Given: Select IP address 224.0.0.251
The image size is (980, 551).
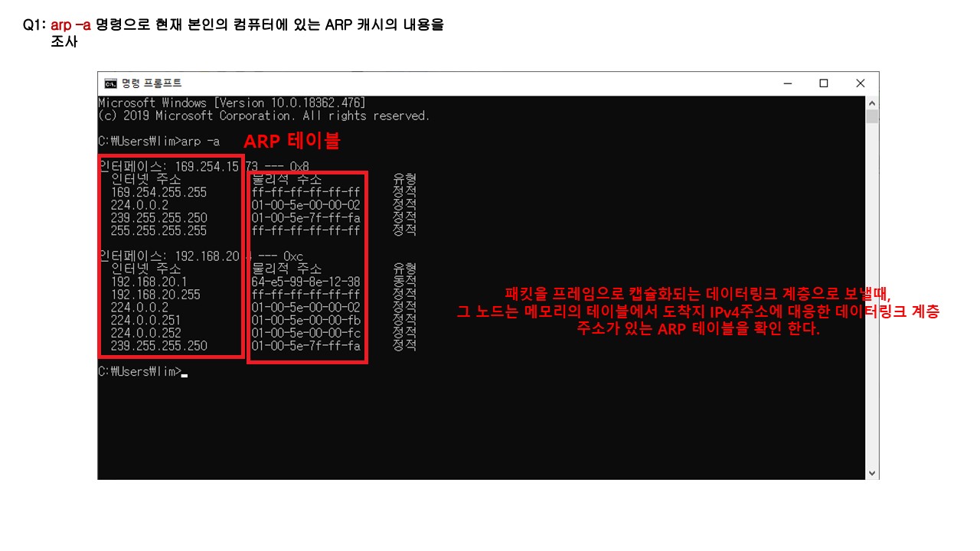Looking at the screenshot, I should click(146, 320).
